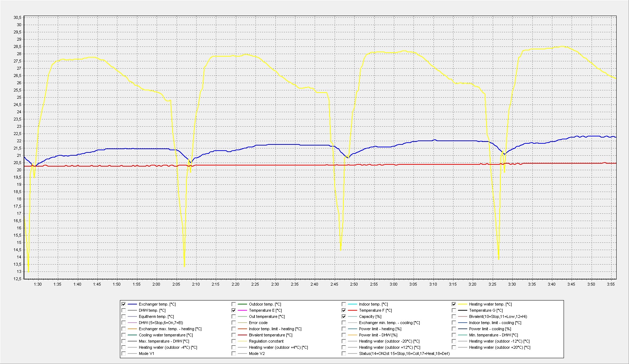
Task: Enable the Indoor temp. [°C] checkbox
Action: pos(344,304)
